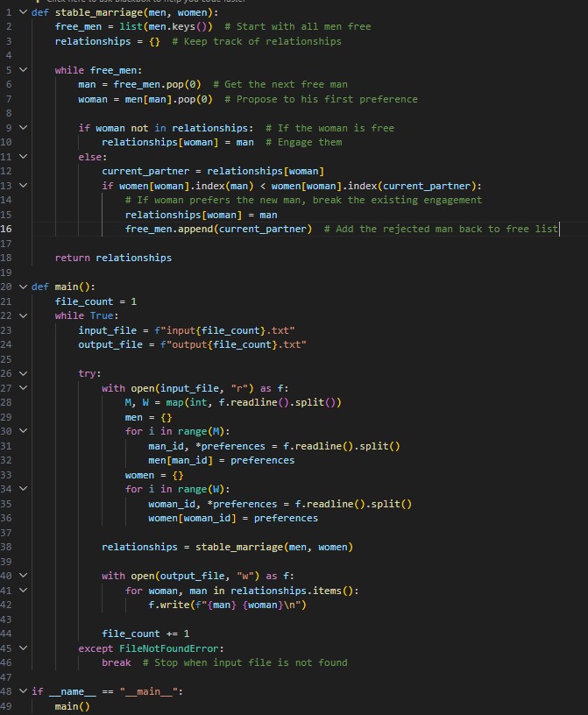Fold the 'while True' loop at line 22

(23, 315)
